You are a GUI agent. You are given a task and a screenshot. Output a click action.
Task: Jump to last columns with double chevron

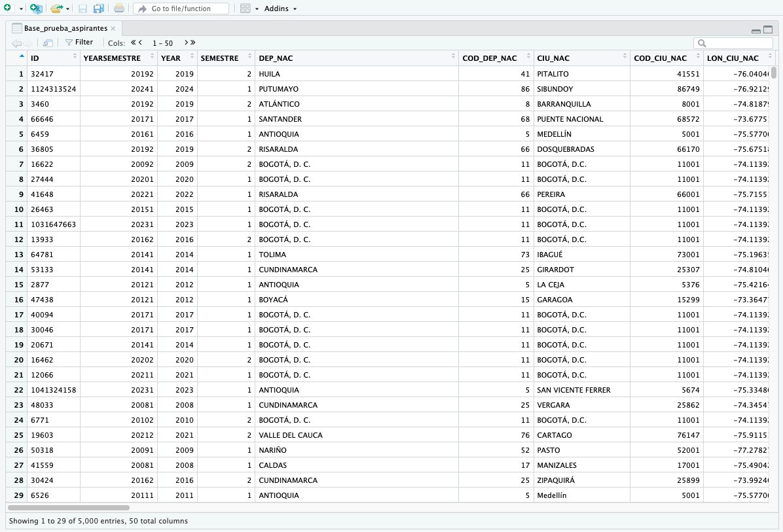coord(192,43)
